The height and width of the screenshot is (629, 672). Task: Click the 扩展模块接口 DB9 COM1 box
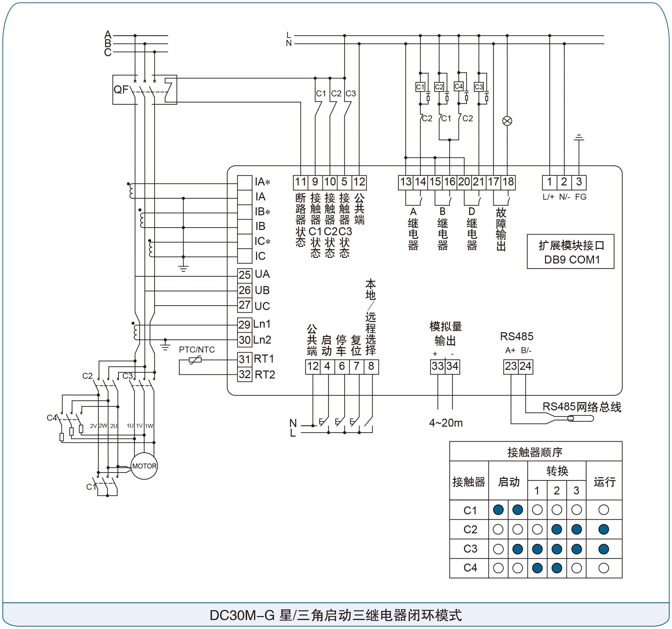coord(571,252)
